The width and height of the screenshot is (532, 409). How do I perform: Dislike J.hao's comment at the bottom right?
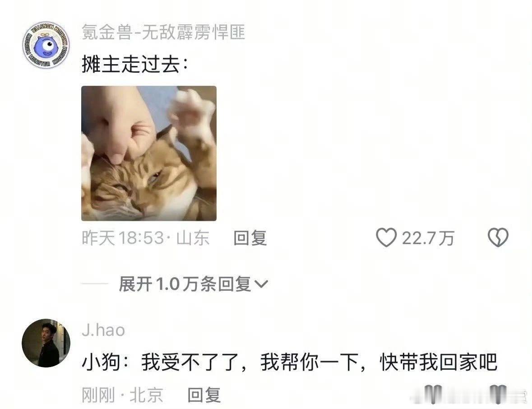click(498, 395)
